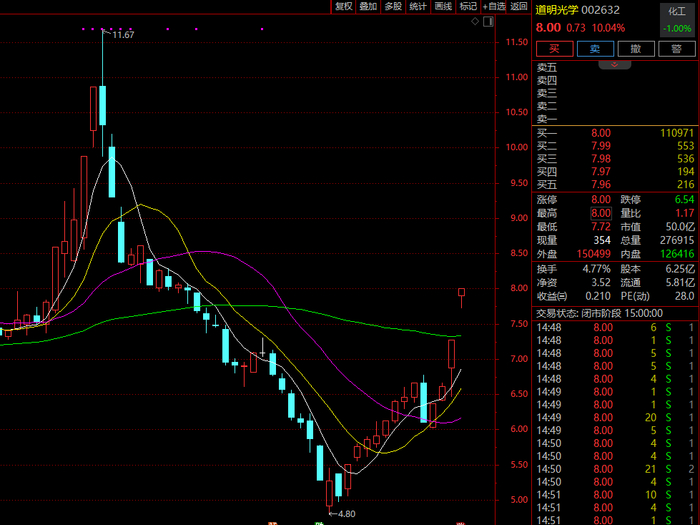
Task: Click the 14:49 trade row with volume 20
Action: click(x=616, y=417)
